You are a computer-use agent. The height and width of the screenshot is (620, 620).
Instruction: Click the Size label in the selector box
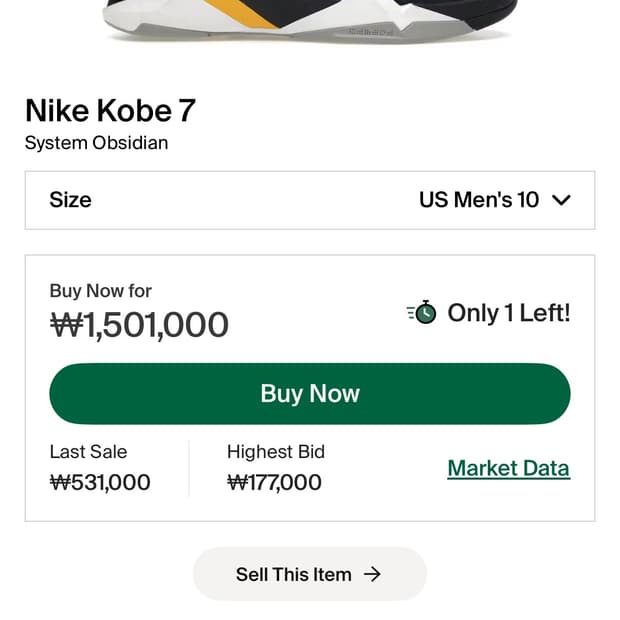pyautogui.click(x=70, y=200)
